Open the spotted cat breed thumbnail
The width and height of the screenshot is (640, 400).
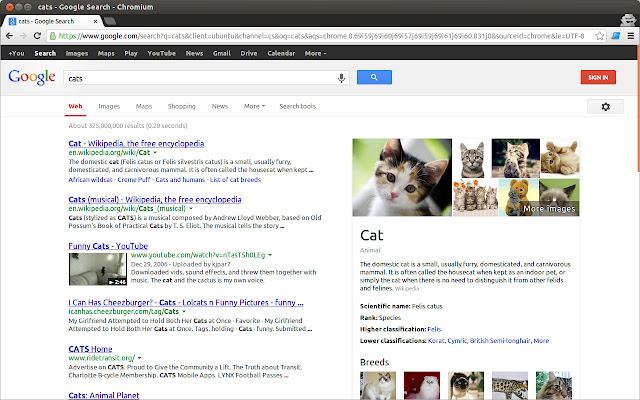(510, 385)
